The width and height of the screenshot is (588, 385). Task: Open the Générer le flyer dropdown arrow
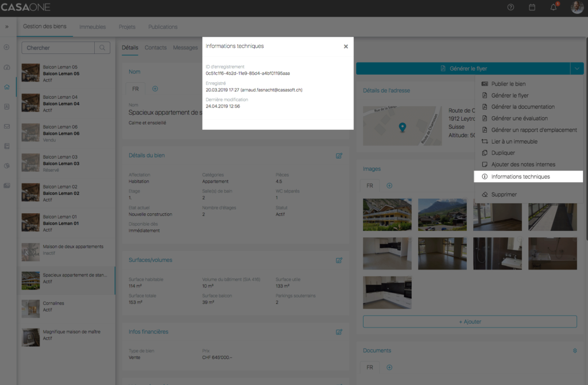577,68
